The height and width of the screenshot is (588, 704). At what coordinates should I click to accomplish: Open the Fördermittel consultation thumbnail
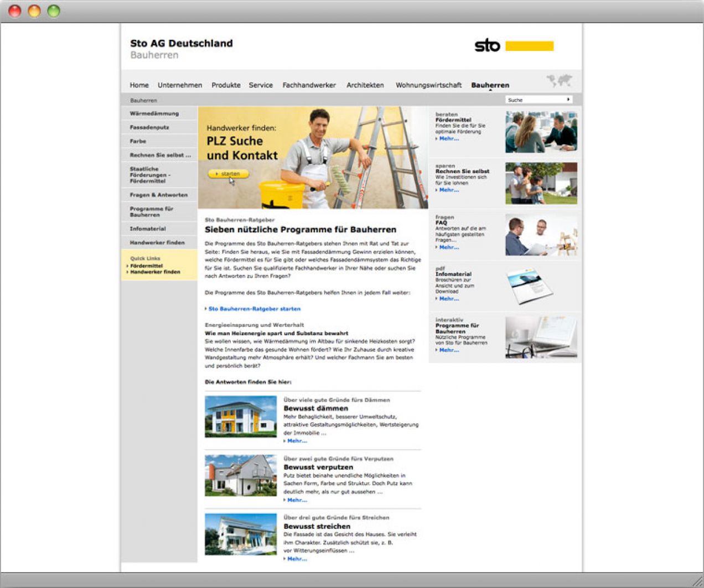click(x=541, y=132)
